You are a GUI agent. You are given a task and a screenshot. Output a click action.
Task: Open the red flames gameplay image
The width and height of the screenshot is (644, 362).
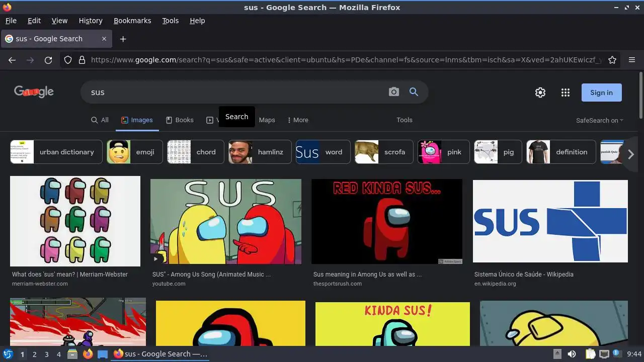pyautogui.click(x=78, y=322)
